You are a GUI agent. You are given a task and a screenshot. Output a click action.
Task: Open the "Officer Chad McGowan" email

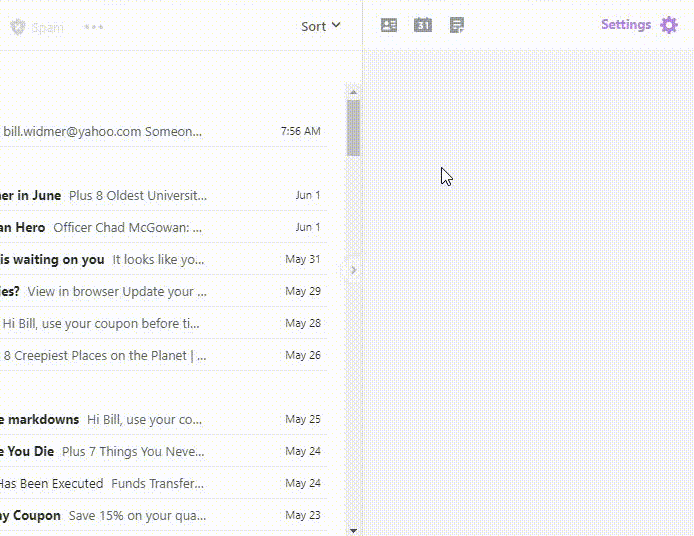(x=150, y=227)
